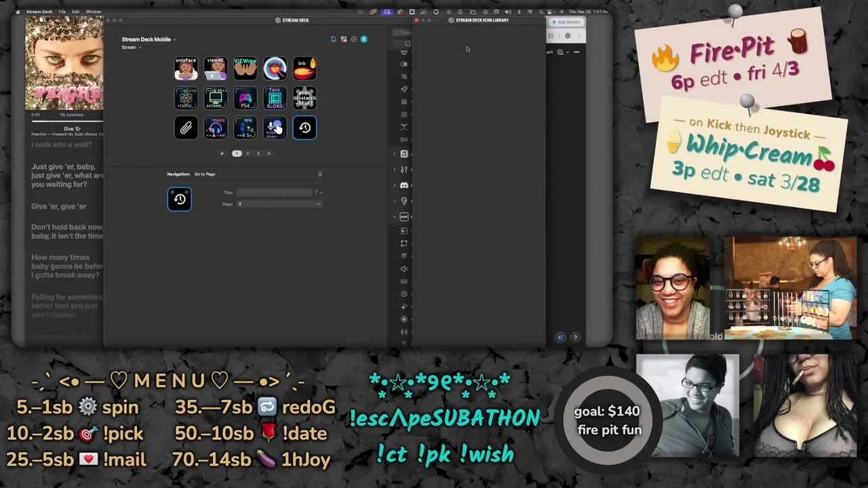Select the end start STUFF gear key
868x488 pixels.
point(305,98)
